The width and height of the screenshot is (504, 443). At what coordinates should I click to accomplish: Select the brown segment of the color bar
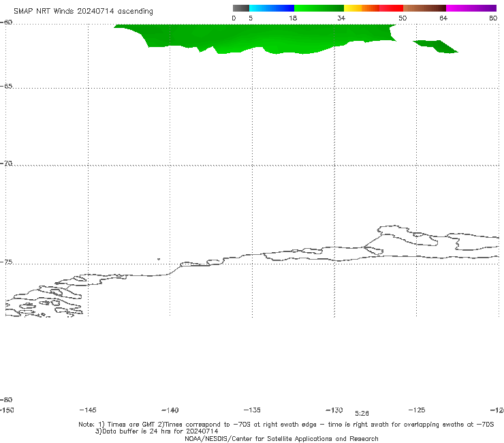pos(424,8)
